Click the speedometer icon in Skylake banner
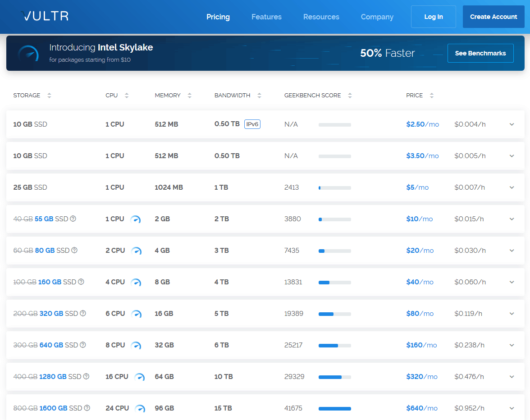This screenshot has height=420, width=530. point(28,53)
